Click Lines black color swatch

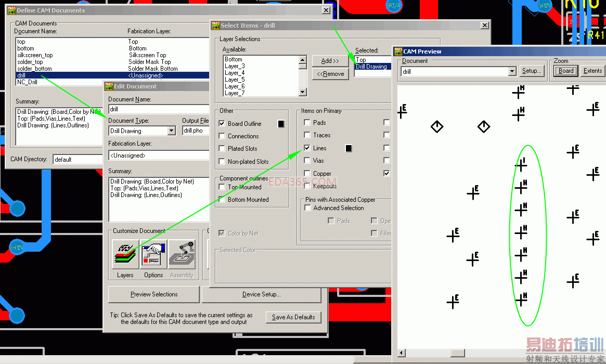[349, 148]
